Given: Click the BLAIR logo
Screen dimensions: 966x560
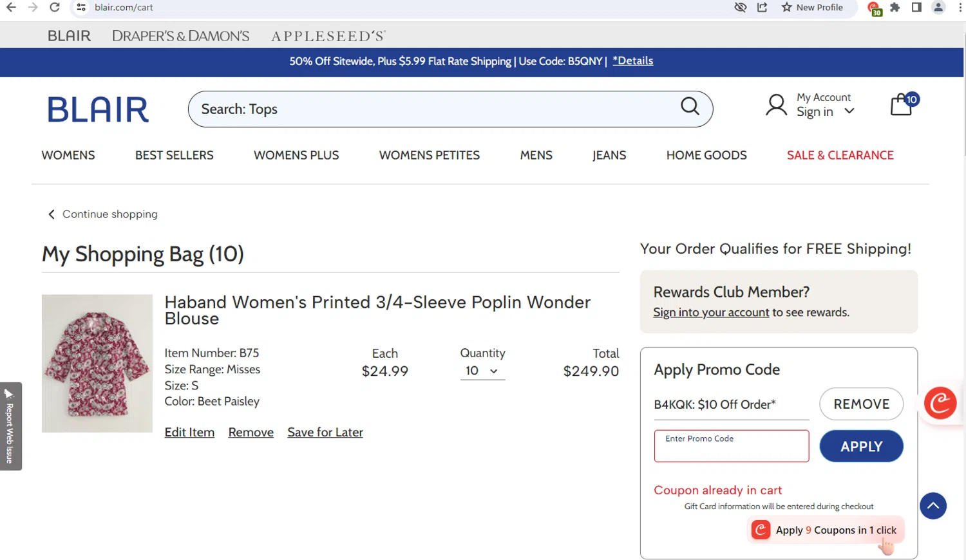Looking at the screenshot, I should (x=98, y=109).
